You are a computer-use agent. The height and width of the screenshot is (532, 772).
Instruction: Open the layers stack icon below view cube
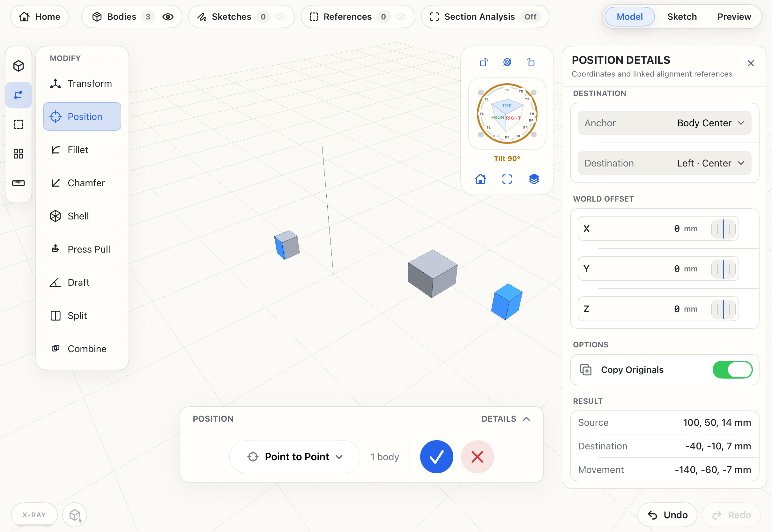click(534, 179)
